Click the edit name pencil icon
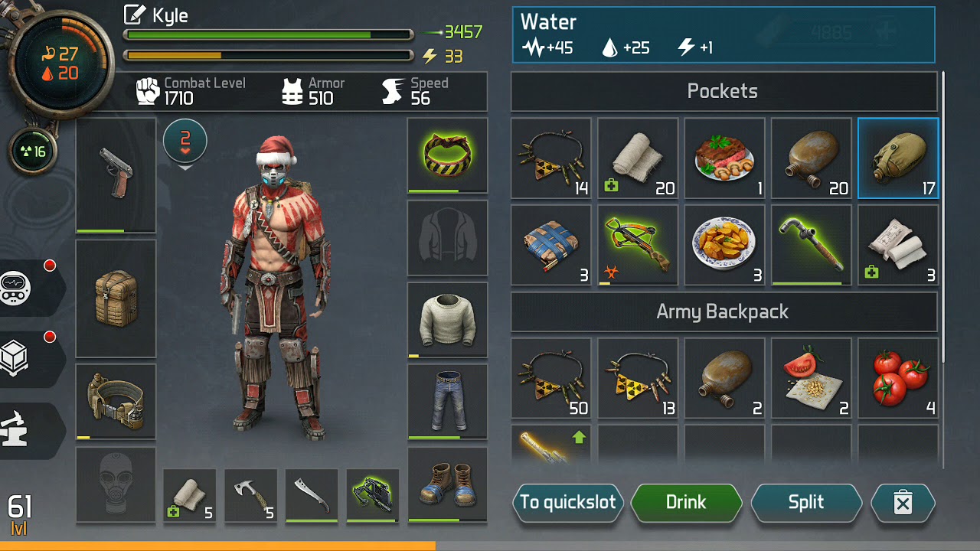980x551 pixels. coord(136,15)
